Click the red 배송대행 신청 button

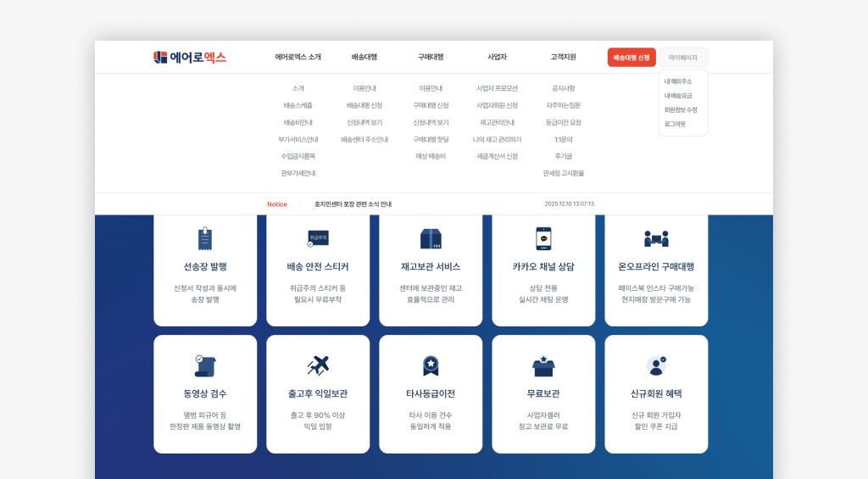coord(632,58)
